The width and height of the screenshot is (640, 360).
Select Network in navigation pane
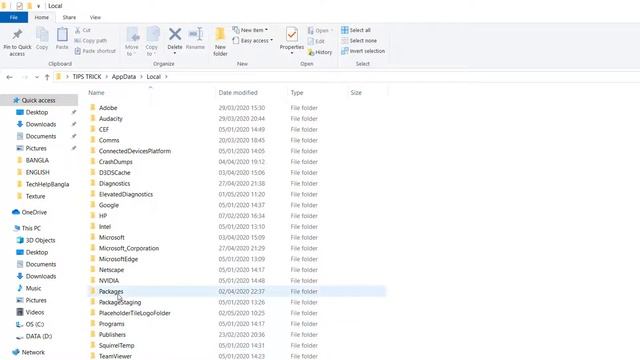click(x=33, y=352)
